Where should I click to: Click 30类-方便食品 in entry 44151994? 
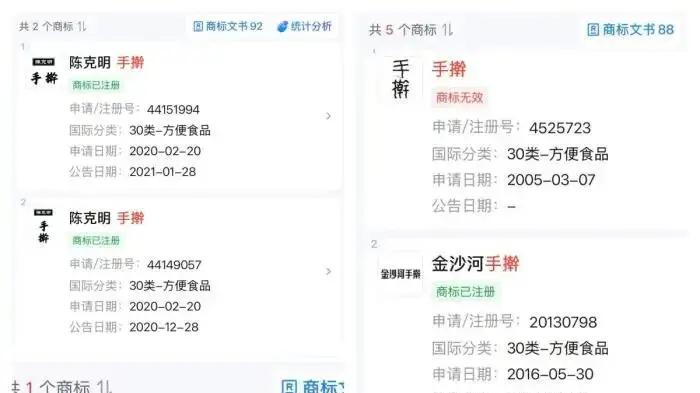[x=170, y=130]
